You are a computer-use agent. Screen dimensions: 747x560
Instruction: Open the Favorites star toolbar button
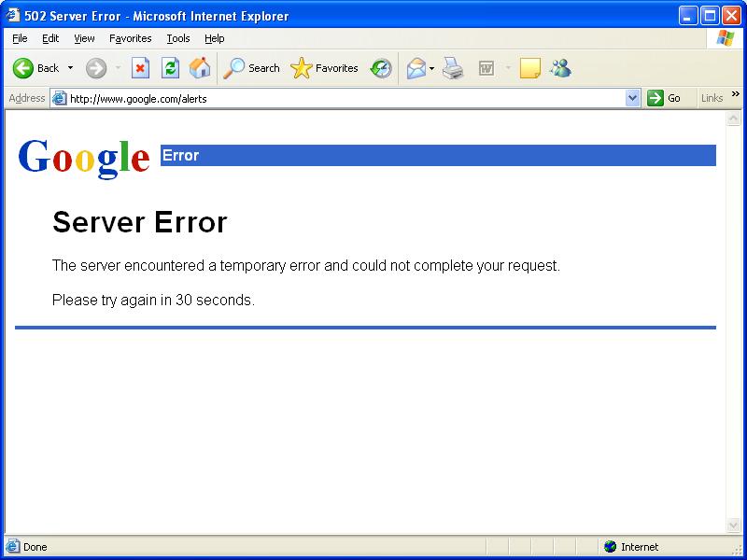tap(324, 68)
